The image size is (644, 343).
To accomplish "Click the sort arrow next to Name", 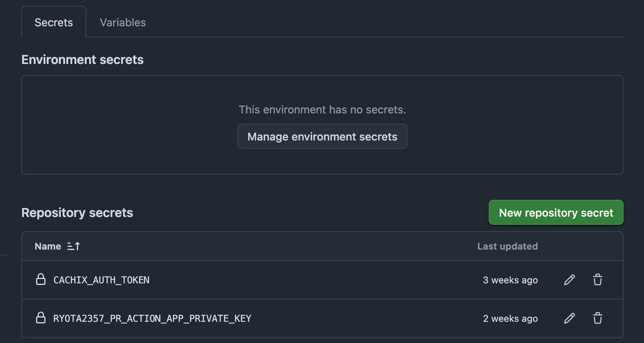I will [74, 246].
